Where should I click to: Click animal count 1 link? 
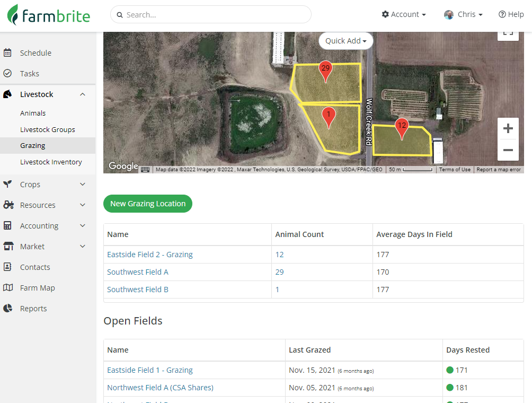(277, 290)
